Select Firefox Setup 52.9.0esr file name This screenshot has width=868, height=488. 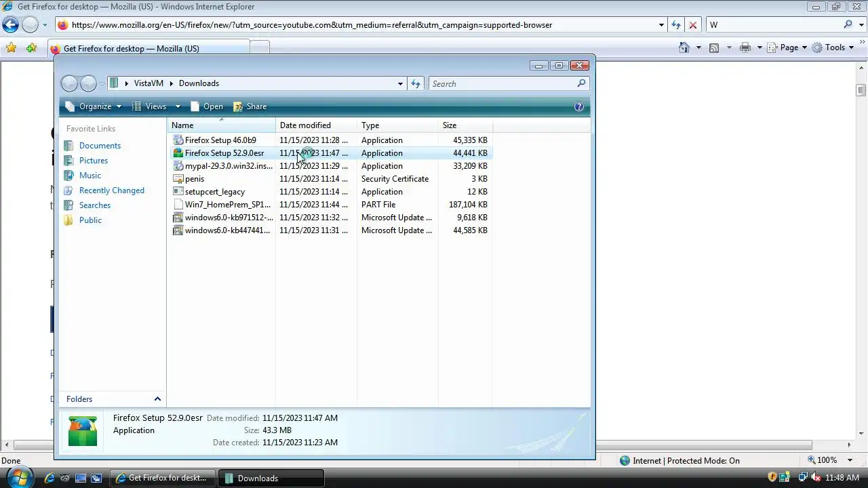(x=224, y=153)
